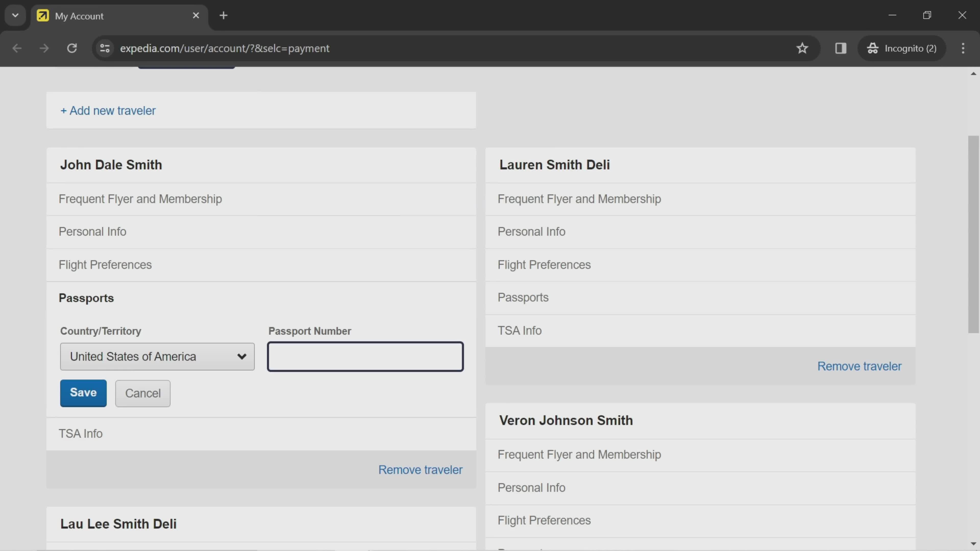Viewport: 980px width, 551px height.
Task: Click the browser forward navigation arrow
Action: [x=43, y=48]
